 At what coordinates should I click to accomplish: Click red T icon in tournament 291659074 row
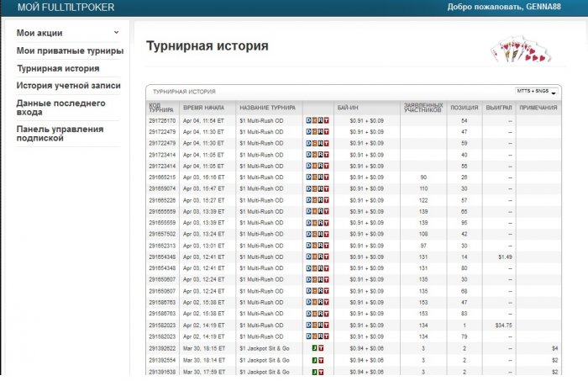(326, 188)
